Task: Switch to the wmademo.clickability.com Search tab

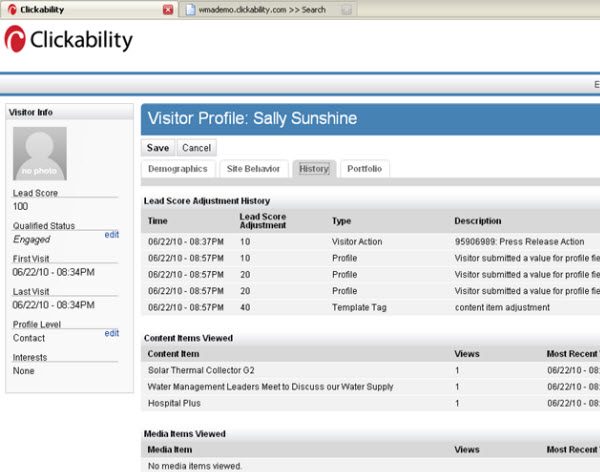Action: tap(269, 10)
